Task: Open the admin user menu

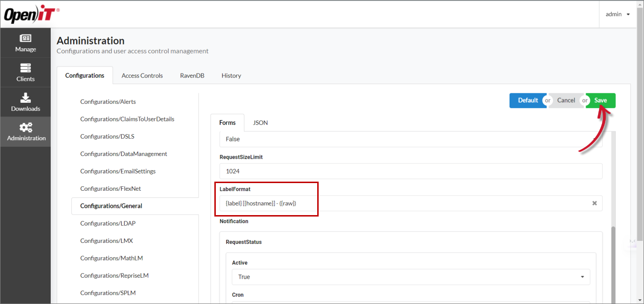Action: pos(617,14)
